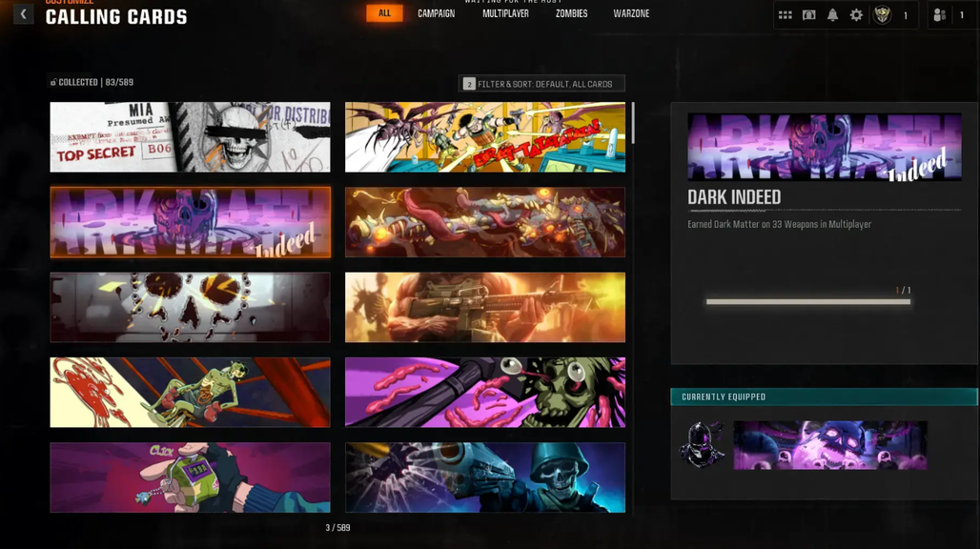Select the muscular rifle-holder calling card
Image resolution: width=980 pixels, height=549 pixels.
tap(485, 307)
